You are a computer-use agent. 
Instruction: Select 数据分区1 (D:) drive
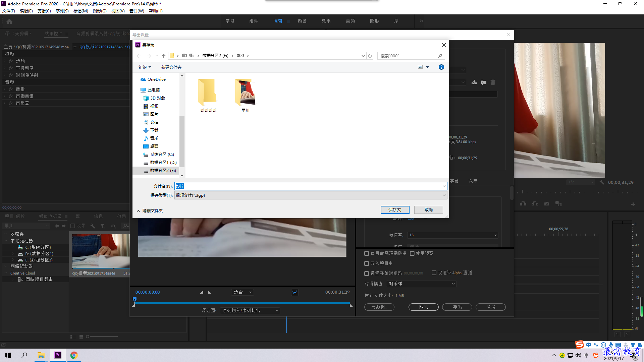[160, 163]
